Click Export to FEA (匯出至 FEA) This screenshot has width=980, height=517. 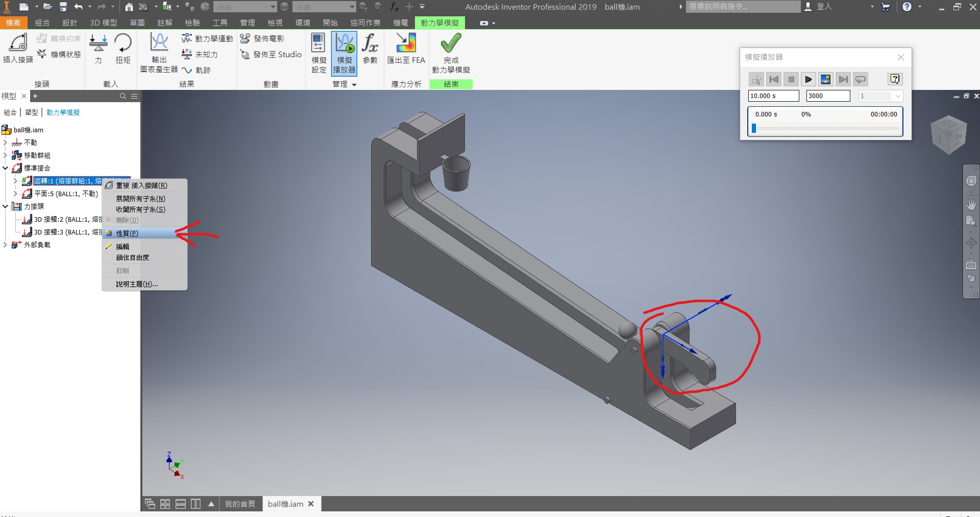(x=406, y=48)
